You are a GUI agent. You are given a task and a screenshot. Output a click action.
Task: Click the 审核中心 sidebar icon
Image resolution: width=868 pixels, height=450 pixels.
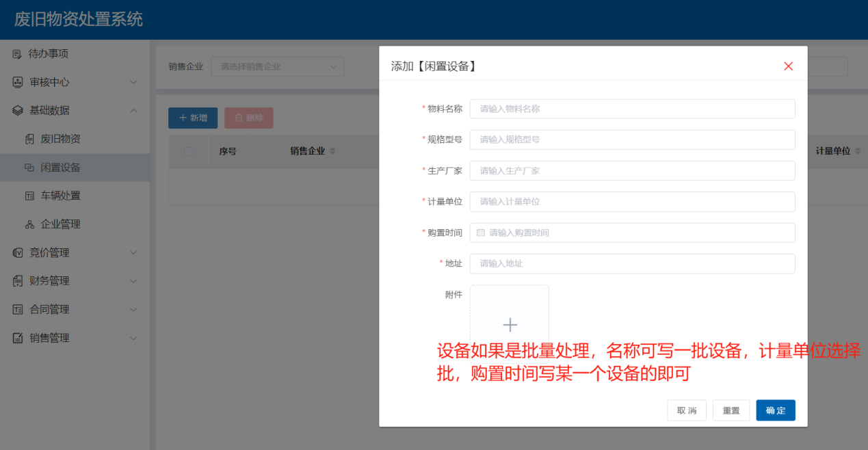pos(17,82)
